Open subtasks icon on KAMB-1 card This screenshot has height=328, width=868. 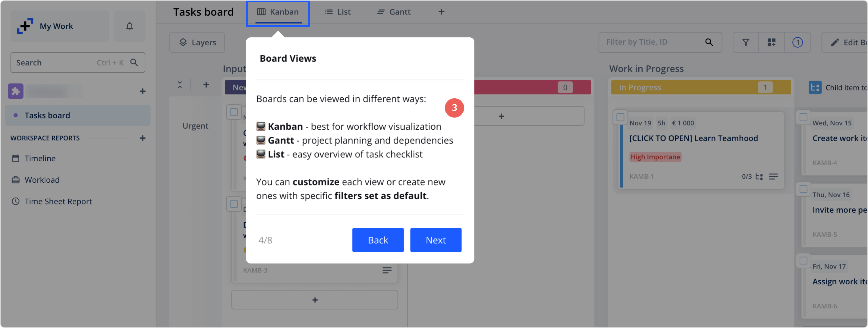759,177
